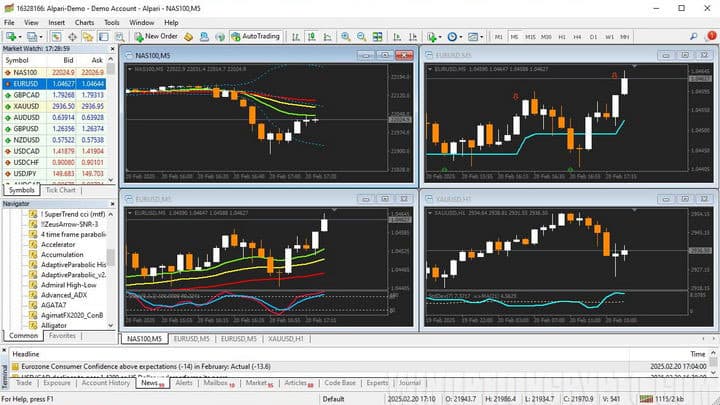Toggle the Terminal window icon
The image size is (720, 405).
(x=104, y=37)
